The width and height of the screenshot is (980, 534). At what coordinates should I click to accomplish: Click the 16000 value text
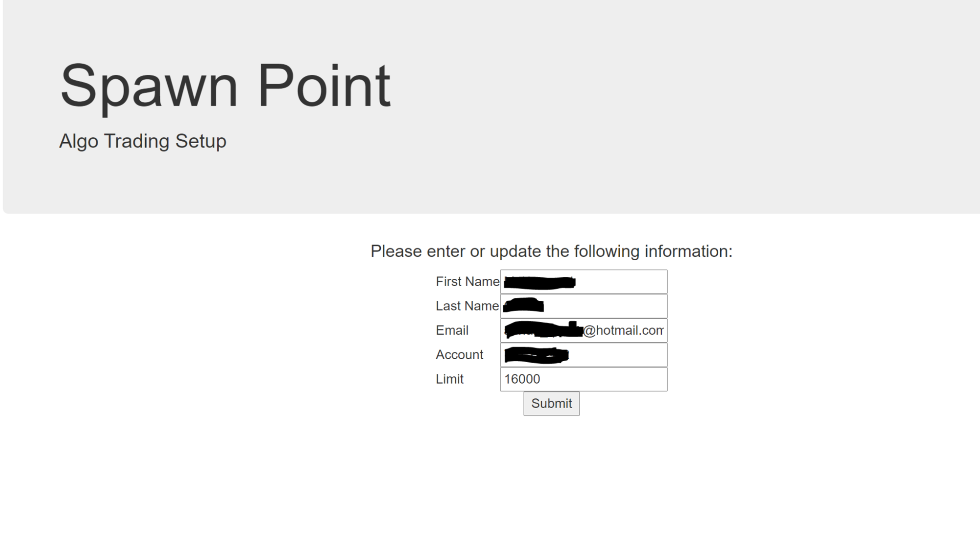(522, 379)
